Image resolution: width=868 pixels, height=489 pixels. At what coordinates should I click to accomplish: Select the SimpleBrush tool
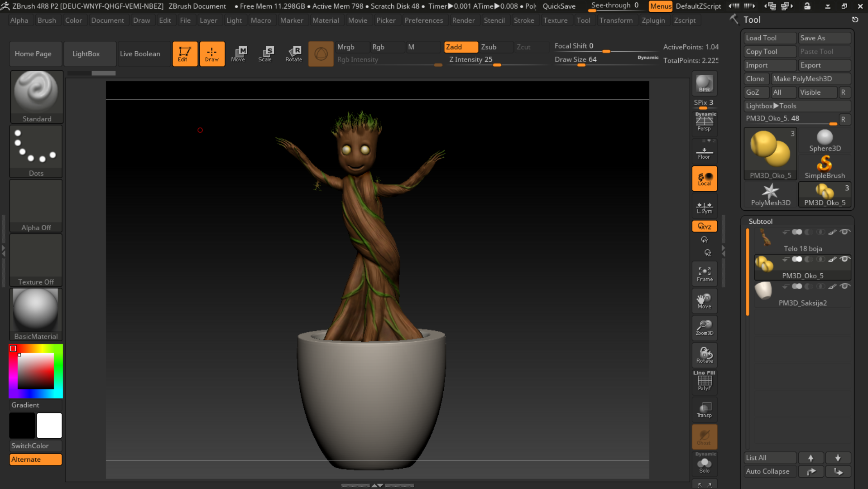click(825, 168)
